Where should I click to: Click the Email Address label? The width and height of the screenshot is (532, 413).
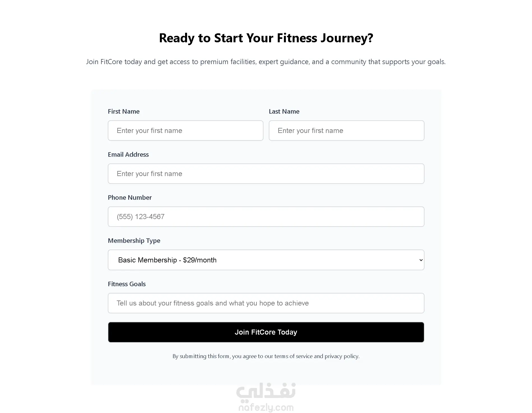pos(128,154)
